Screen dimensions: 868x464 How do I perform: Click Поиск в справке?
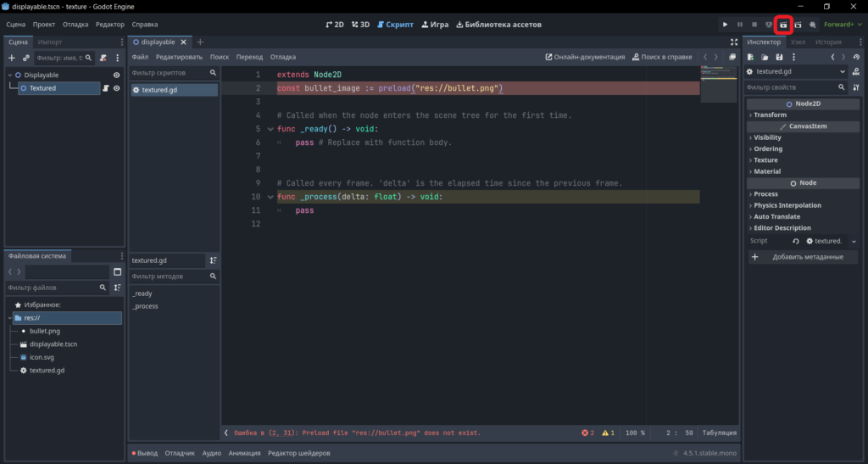click(x=662, y=57)
